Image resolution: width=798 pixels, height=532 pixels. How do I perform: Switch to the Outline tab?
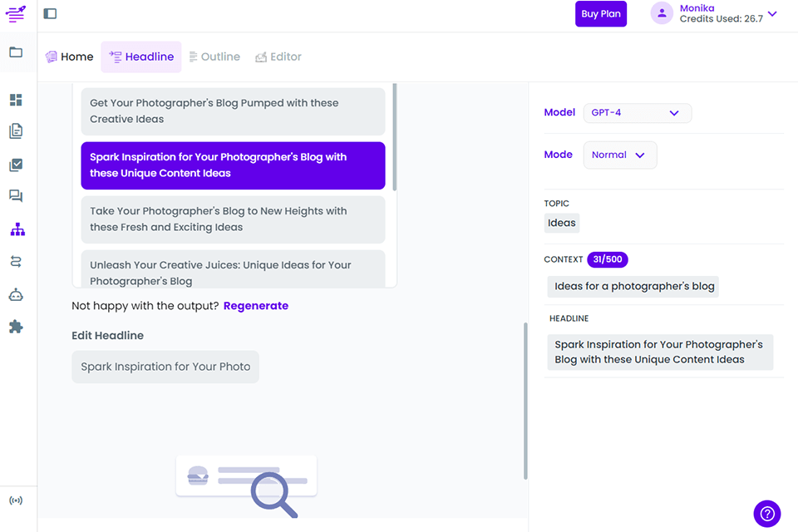(214, 57)
